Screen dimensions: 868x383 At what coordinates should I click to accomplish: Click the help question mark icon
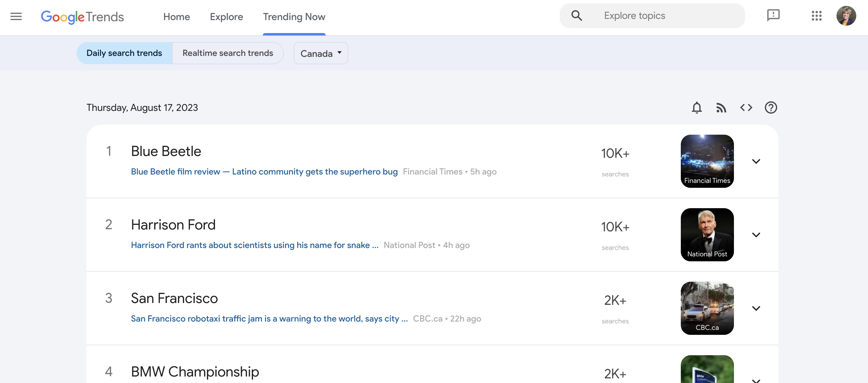pos(771,107)
